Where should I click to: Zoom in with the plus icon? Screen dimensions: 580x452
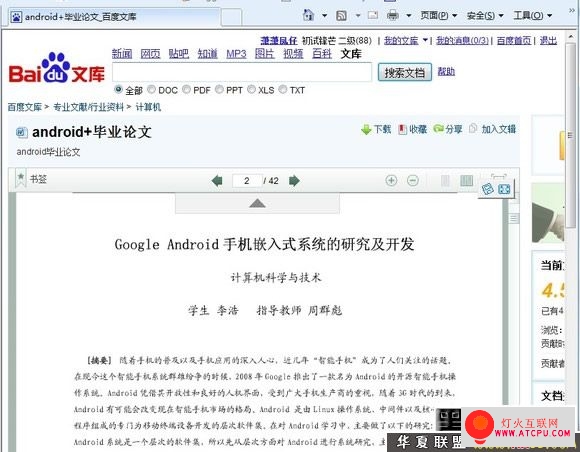point(391,181)
